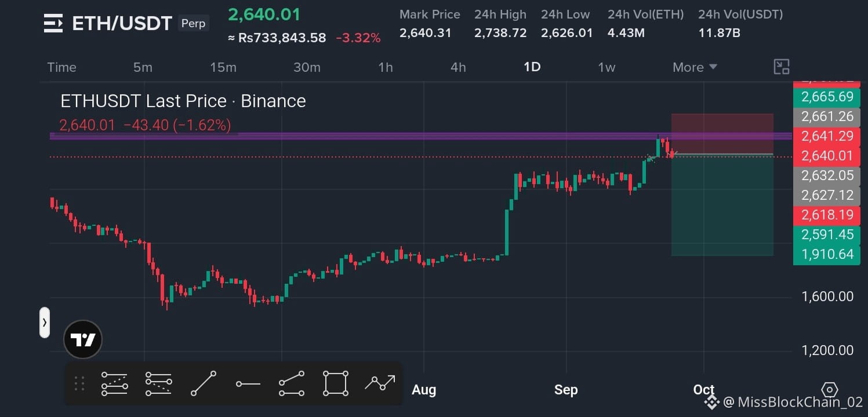Open the ETH/USDT pair selector
Viewport: 868px width, 417px height.
coord(122,23)
